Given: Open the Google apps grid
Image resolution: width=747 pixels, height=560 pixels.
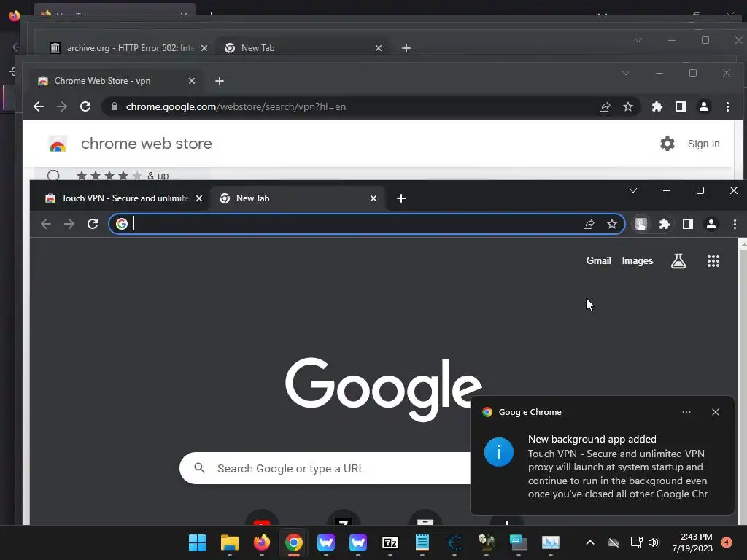Looking at the screenshot, I should 713,261.
